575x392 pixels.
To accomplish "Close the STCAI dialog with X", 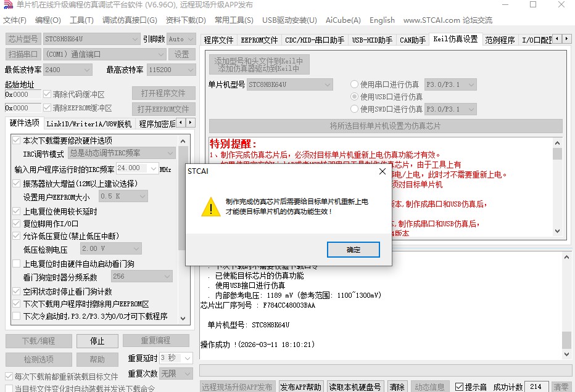I will click(382, 171).
